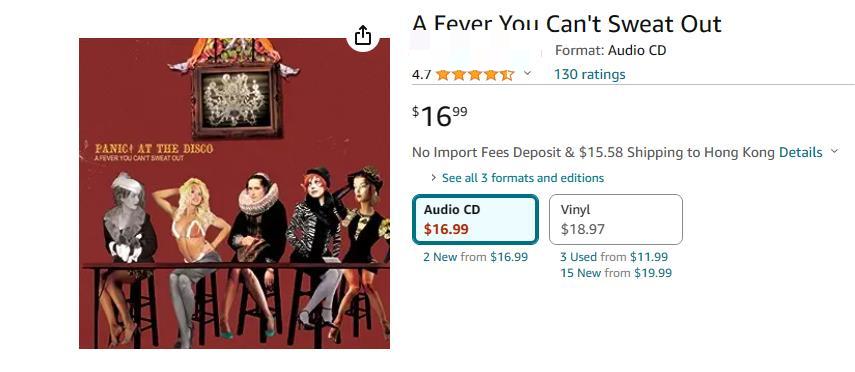Select the Vinyl format option

(x=616, y=219)
